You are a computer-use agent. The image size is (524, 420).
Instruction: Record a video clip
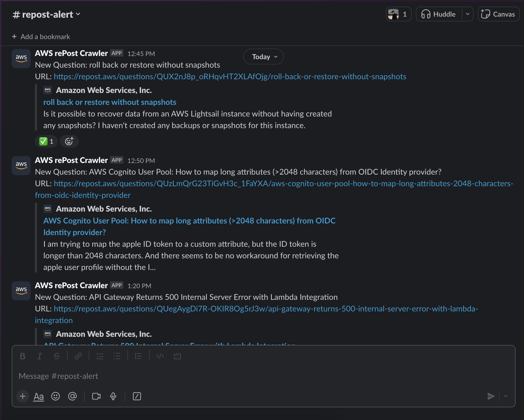pyautogui.click(x=96, y=396)
